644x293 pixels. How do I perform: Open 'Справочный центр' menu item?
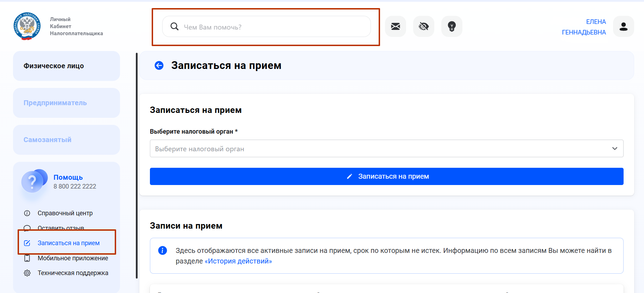pyautogui.click(x=65, y=213)
